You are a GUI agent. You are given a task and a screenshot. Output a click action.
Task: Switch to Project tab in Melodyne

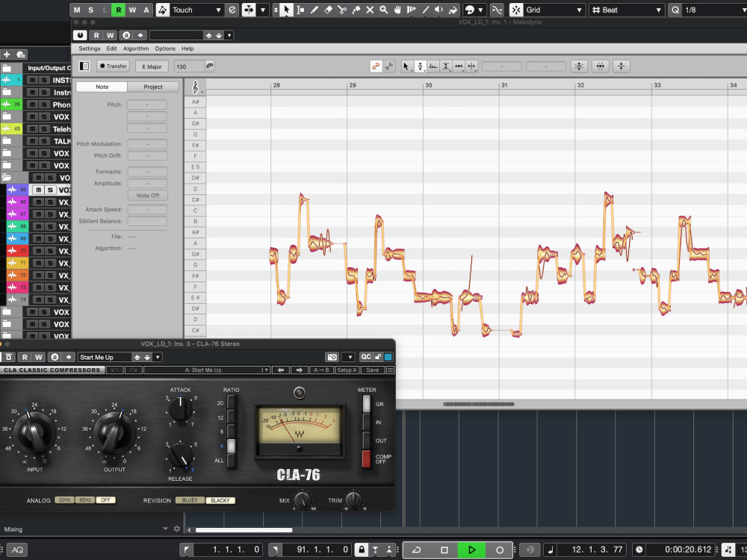pyautogui.click(x=153, y=87)
